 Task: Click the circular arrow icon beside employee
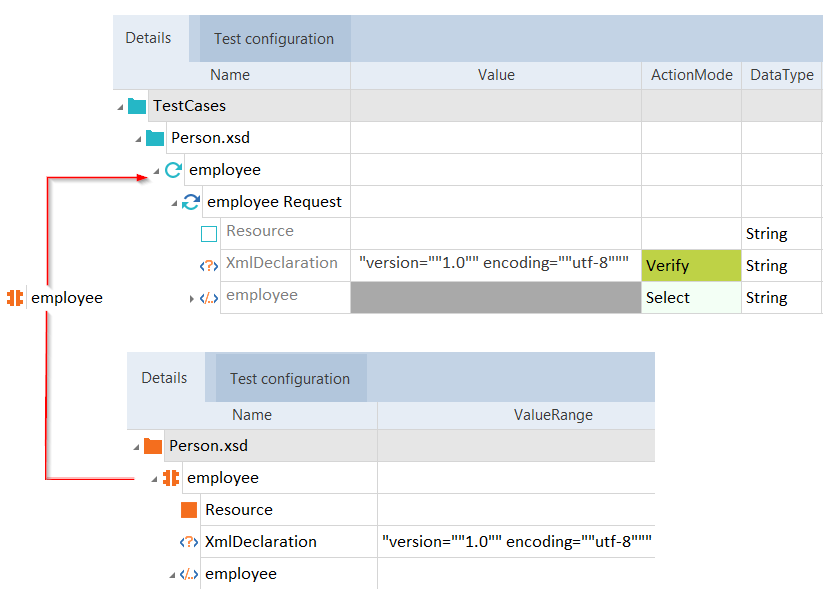(x=173, y=170)
